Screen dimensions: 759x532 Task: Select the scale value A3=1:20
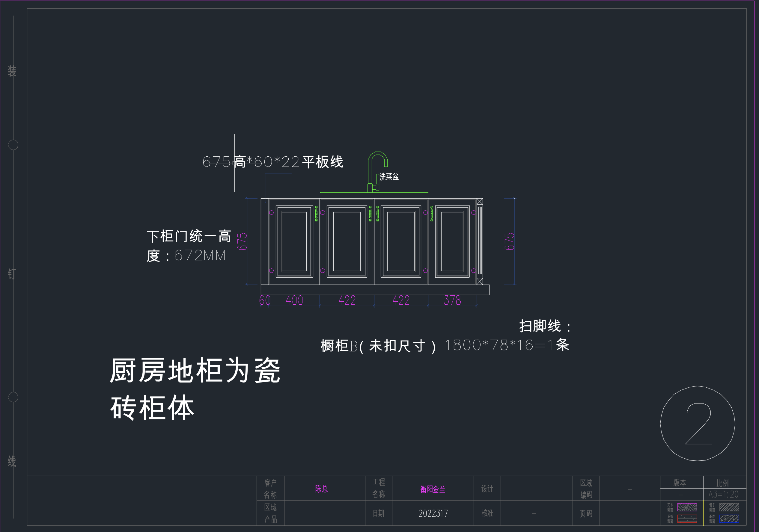click(723, 494)
